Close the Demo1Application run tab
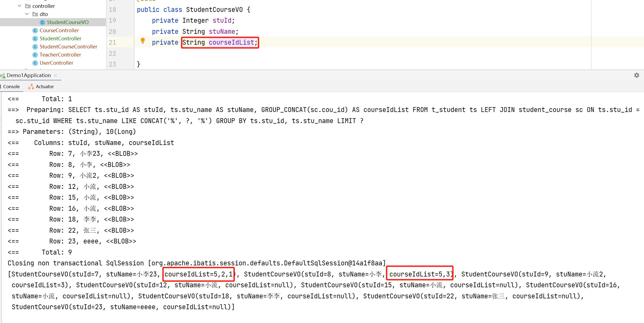This screenshot has height=323, width=644. pos(55,75)
